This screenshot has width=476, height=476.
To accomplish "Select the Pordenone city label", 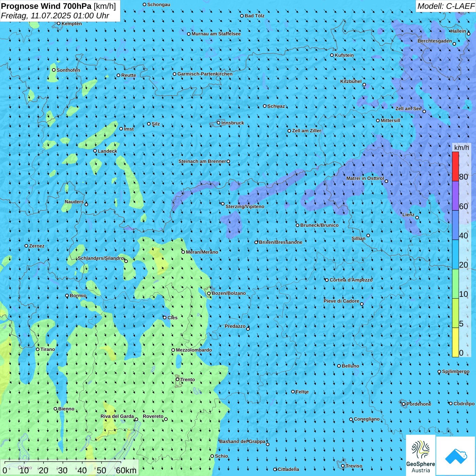I will tap(419, 404).
